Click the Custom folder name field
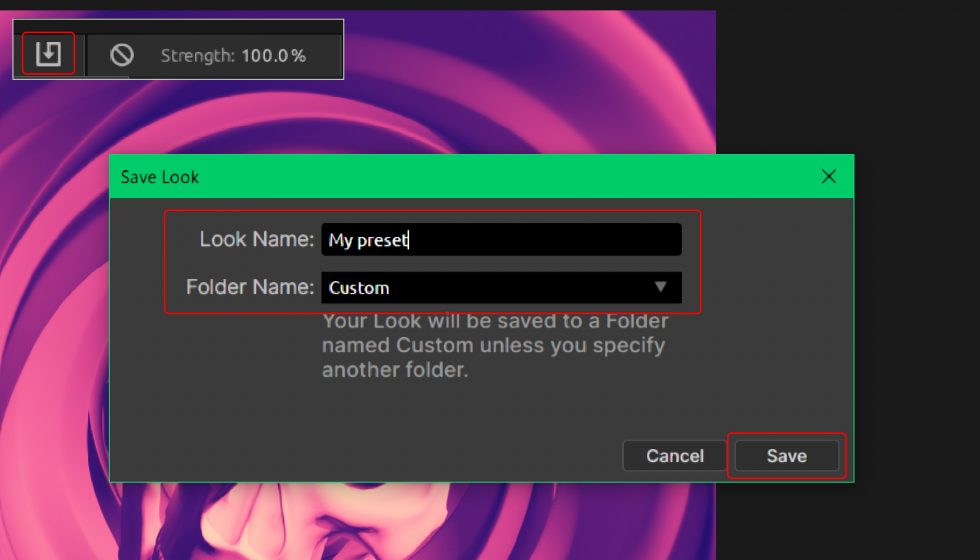The image size is (980, 560). 501,288
